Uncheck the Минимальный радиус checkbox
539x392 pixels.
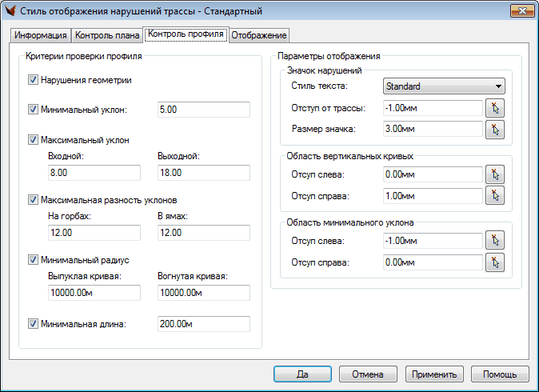tap(33, 260)
